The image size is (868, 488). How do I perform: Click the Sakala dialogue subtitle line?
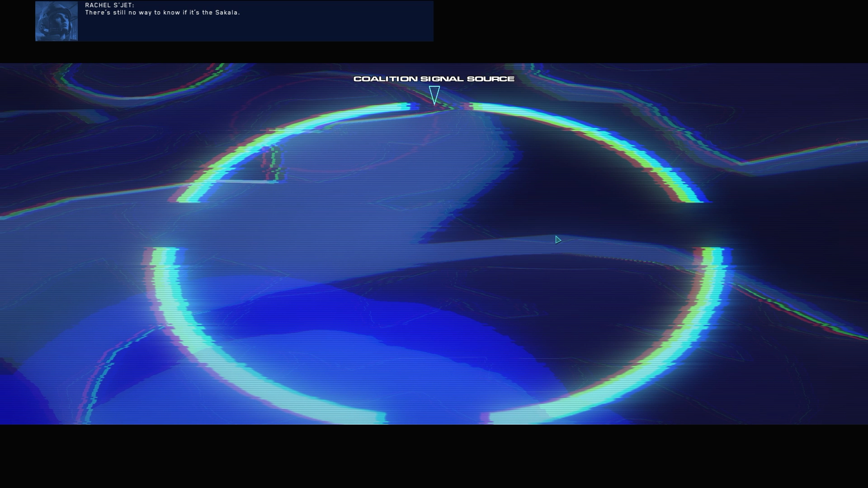pyautogui.click(x=162, y=13)
